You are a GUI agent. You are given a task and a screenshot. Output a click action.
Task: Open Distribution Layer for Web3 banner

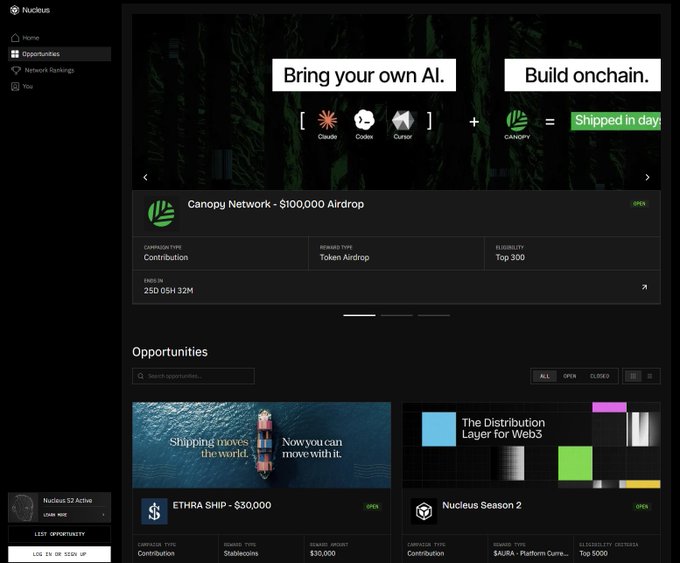[531, 445]
